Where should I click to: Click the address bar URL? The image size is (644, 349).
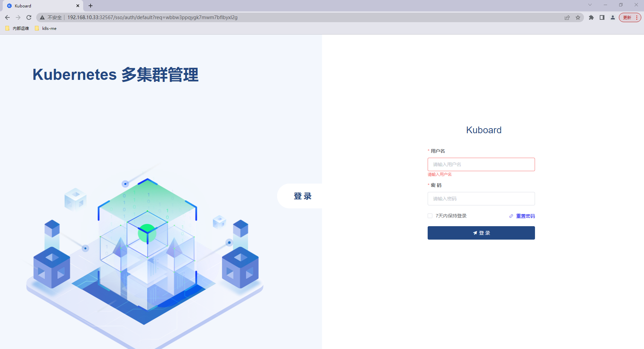coord(152,17)
